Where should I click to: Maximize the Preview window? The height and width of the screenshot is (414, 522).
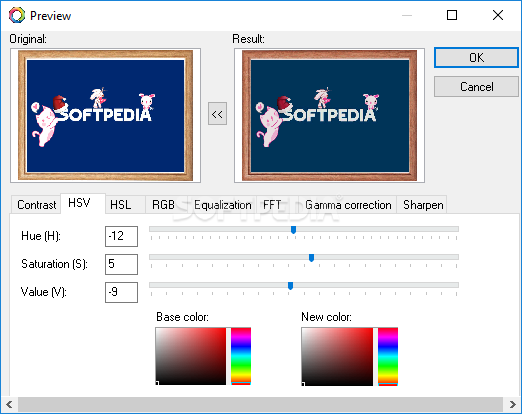tap(452, 15)
